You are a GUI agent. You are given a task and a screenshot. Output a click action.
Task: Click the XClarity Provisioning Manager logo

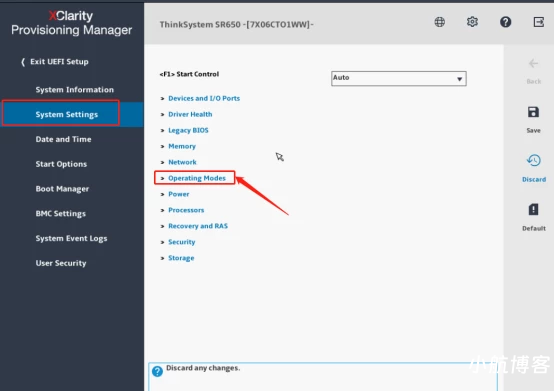71,23
